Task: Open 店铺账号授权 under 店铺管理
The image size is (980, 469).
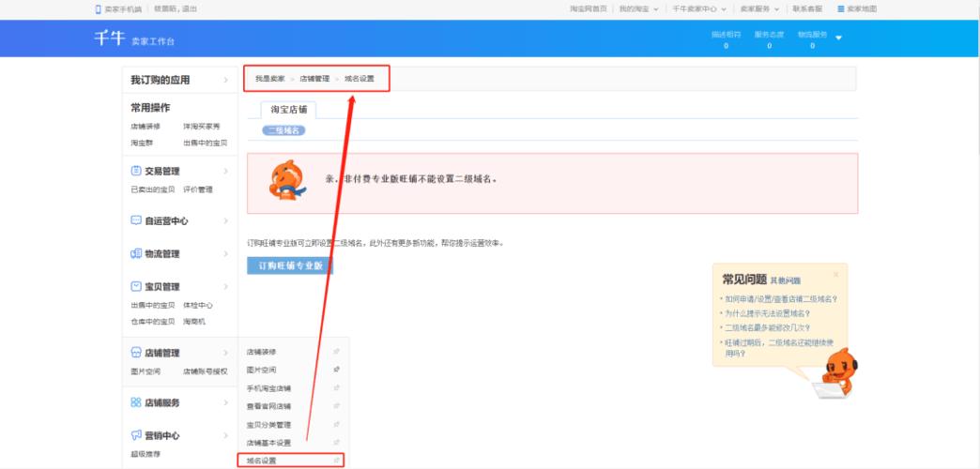Action: 205,371
